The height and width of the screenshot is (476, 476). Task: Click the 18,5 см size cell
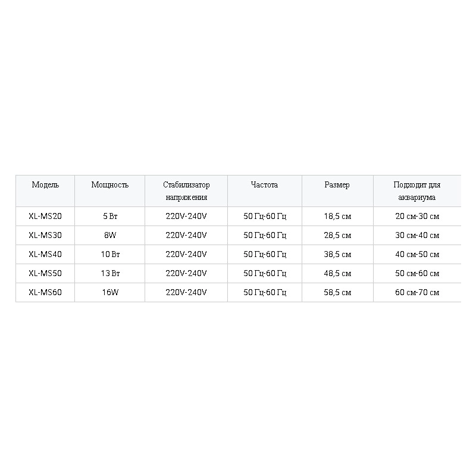(x=337, y=216)
